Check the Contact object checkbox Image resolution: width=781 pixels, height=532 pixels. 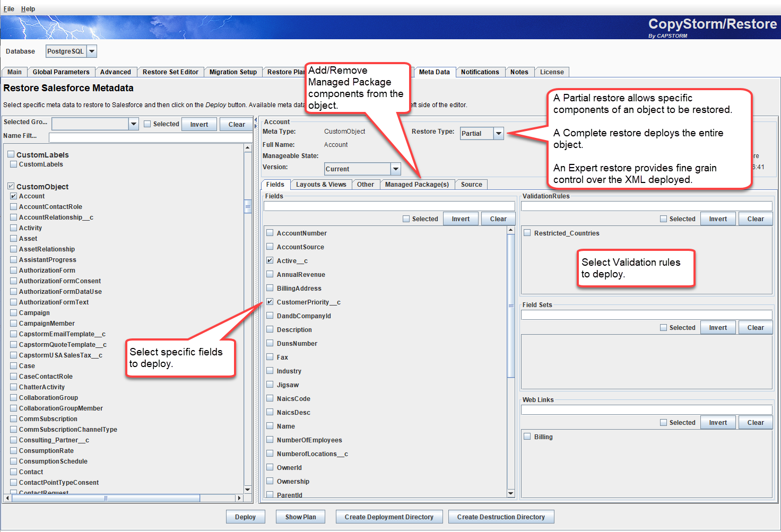click(14, 472)
